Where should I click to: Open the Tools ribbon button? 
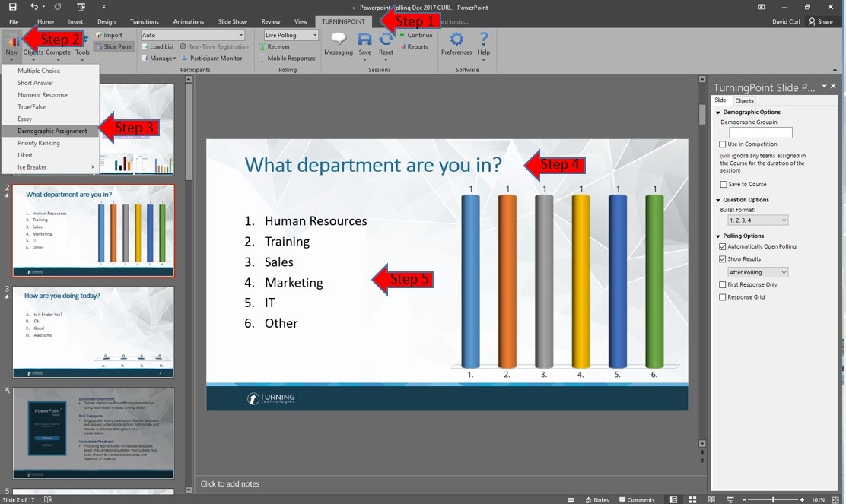tap(83, 52)
